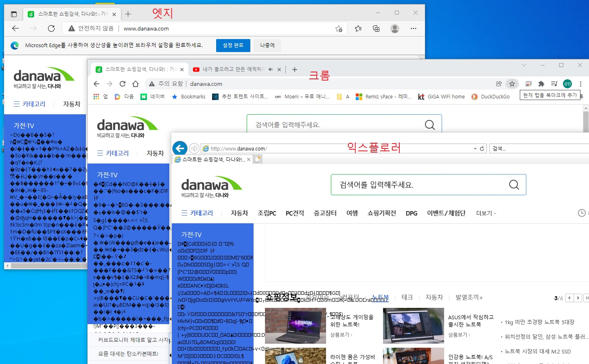Open a new tab in Chrome
Viewport: 589px width, 364px height.
pyautogui.click(x=295, y=70)
